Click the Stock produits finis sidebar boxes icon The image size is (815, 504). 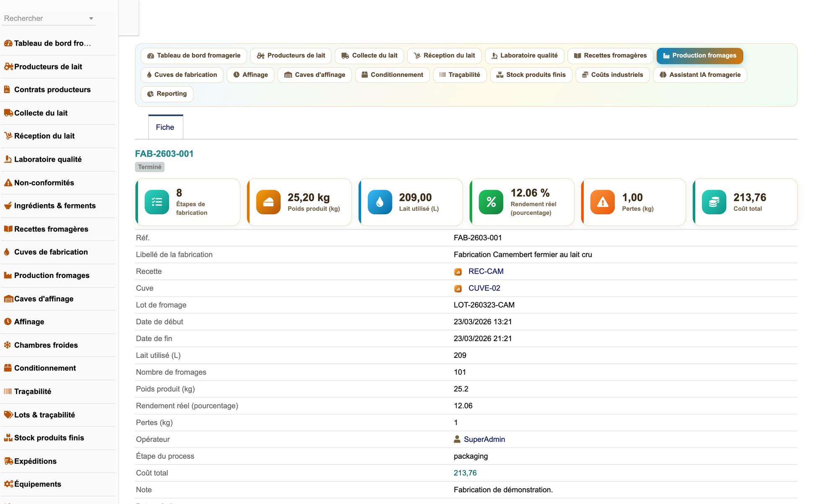[8, 437]
